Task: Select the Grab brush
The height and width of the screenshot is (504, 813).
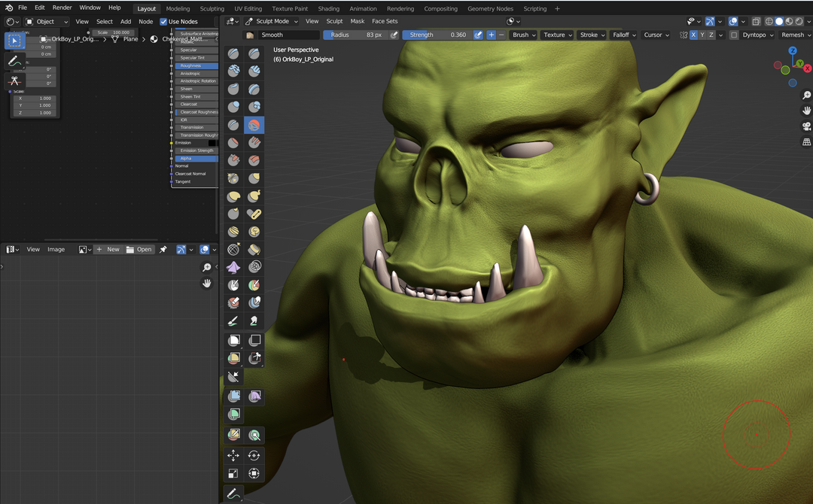Action: (254, 178)
